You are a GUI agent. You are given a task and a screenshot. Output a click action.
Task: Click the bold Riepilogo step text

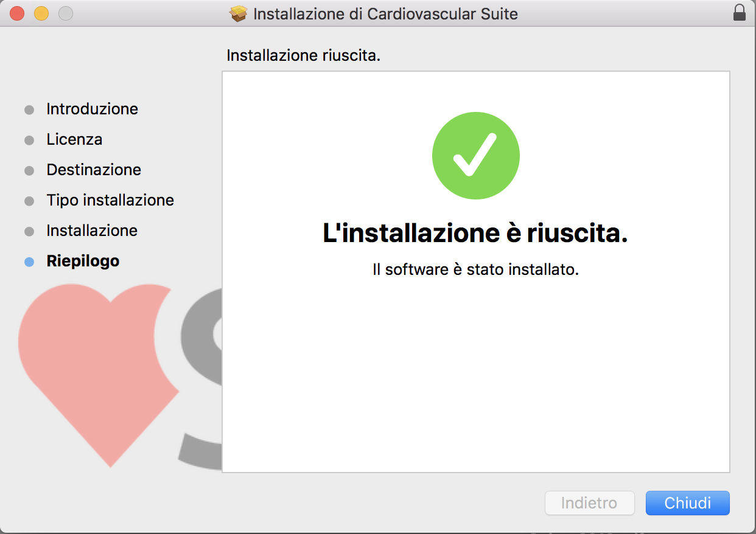click(x=83, y=261)
